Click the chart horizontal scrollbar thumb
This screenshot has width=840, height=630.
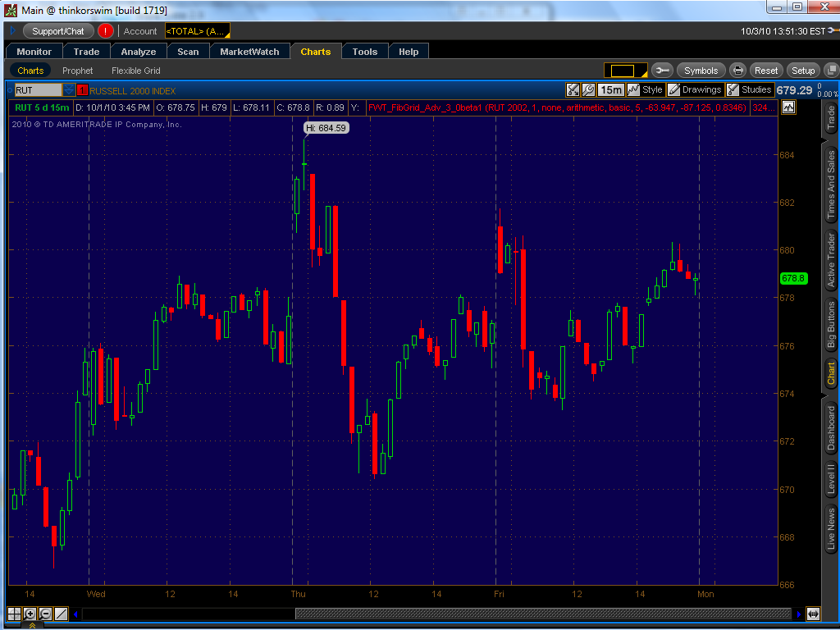tap(542, 614)
